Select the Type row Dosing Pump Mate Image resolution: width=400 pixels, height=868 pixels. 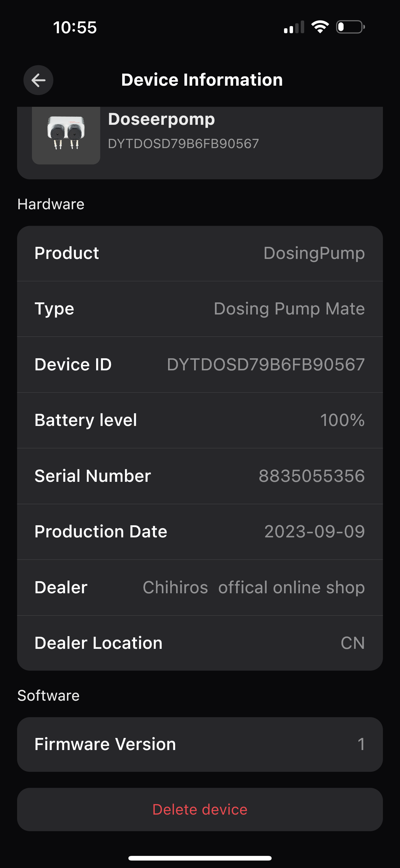coord(200,309)
